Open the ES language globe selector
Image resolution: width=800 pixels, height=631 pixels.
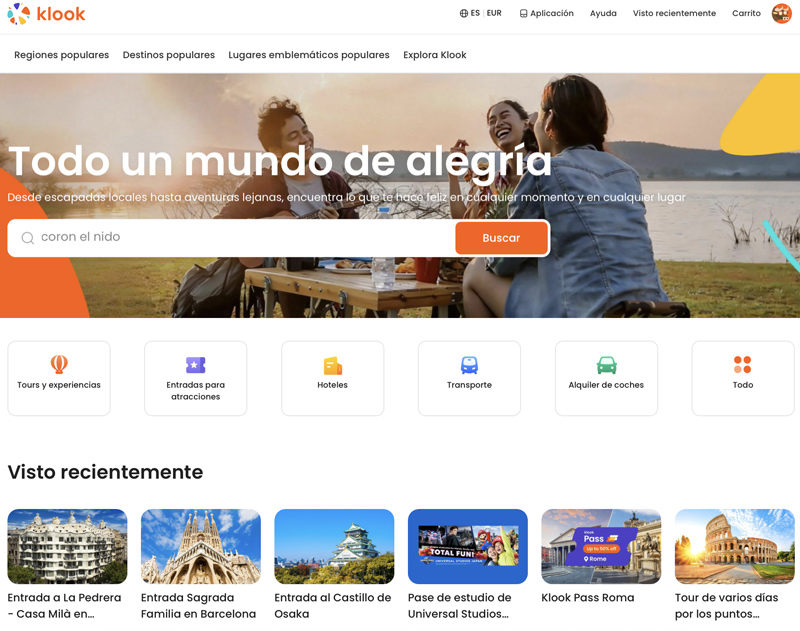[x=469, y=13]
